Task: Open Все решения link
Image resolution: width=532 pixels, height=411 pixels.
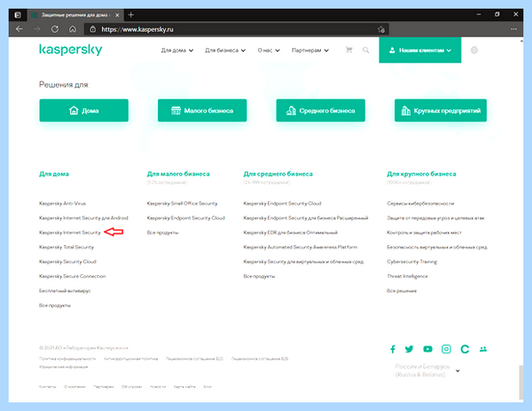Action: click(x=402, y=291)
